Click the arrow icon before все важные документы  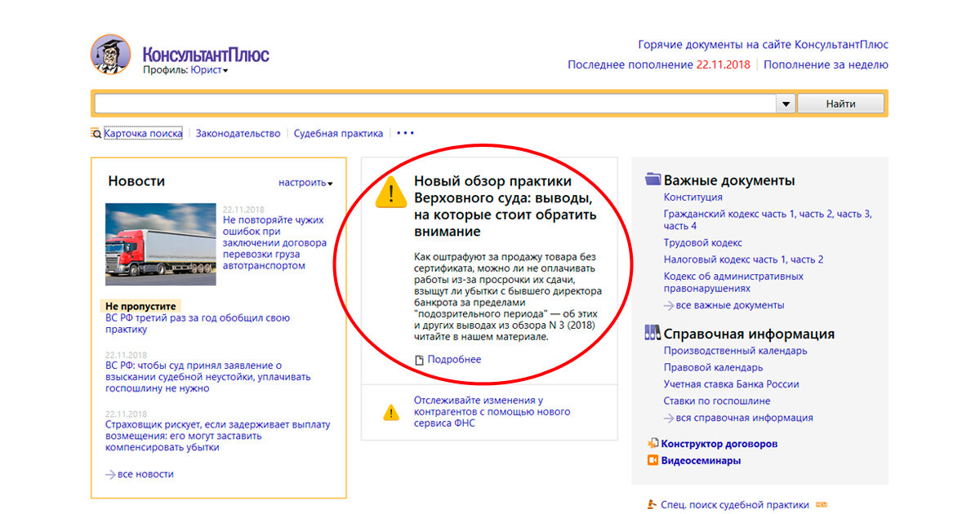point(669,305)
